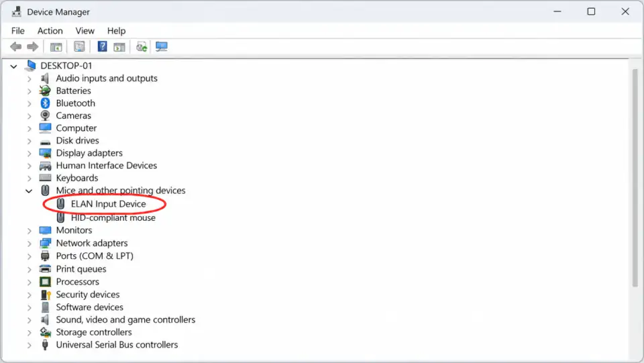Minimize the Device Manager window
This screenshot has width=644, height=363.
(557, 11)
